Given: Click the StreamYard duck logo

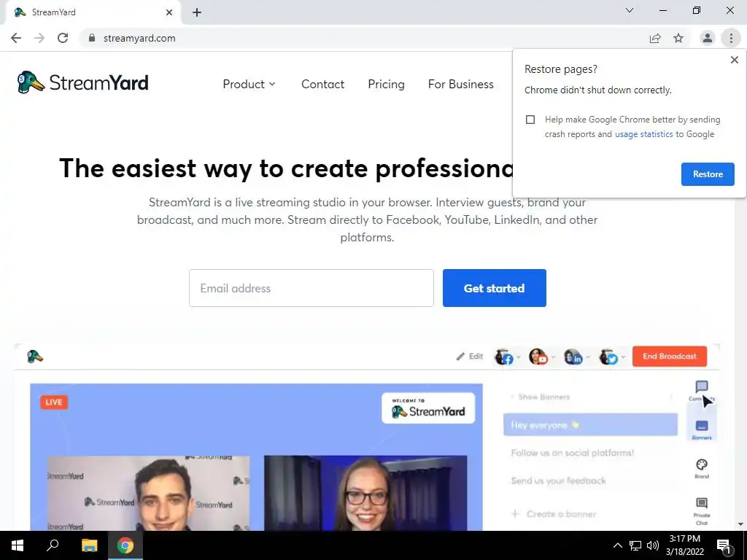Looking at the screenshot, I should [82, 82].
